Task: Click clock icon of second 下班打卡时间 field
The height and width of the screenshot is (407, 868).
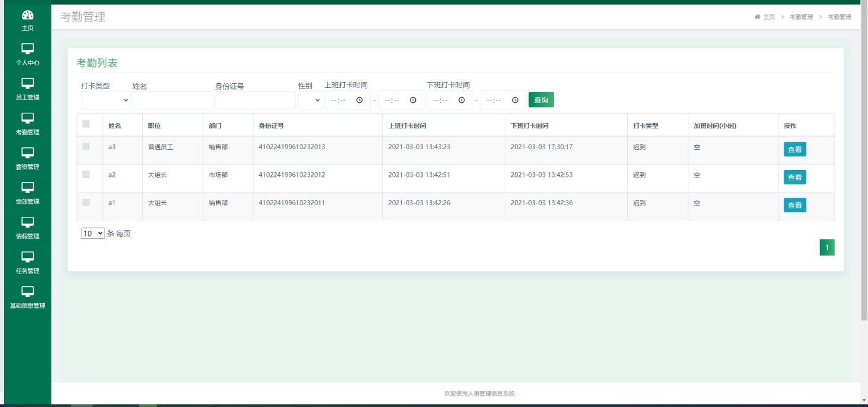Action: (515, 100)
